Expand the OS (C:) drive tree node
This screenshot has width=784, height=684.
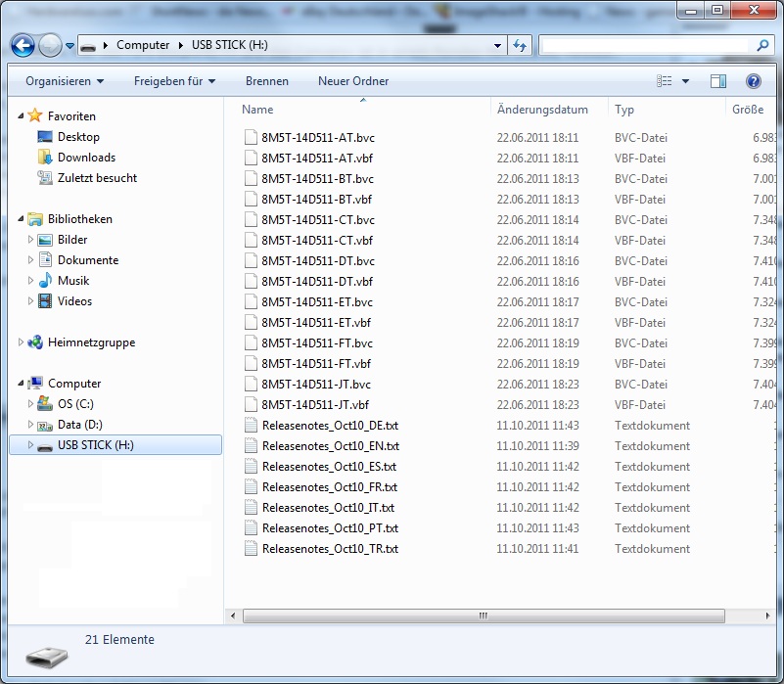[30, 404]
